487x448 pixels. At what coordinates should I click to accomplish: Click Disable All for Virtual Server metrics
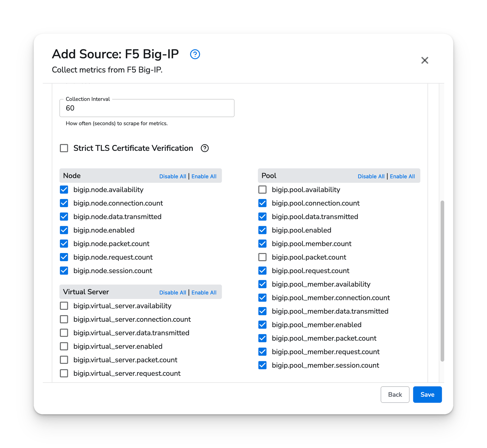(172, 293)
